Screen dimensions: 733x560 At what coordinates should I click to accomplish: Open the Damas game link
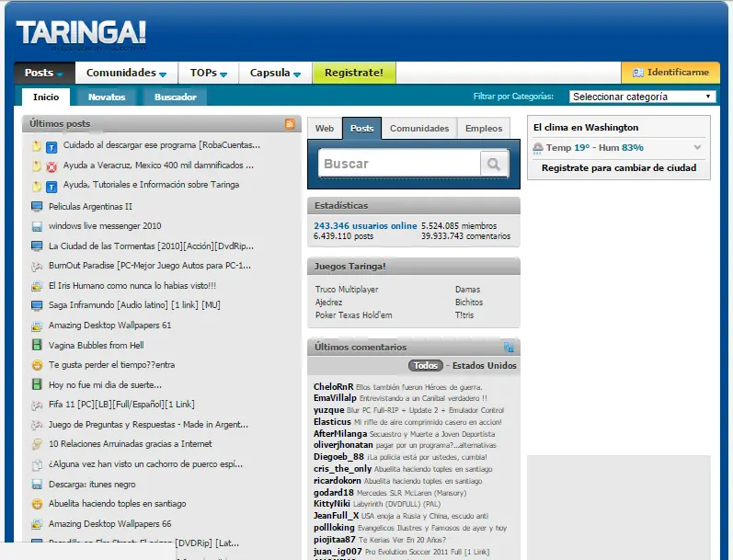467,290
